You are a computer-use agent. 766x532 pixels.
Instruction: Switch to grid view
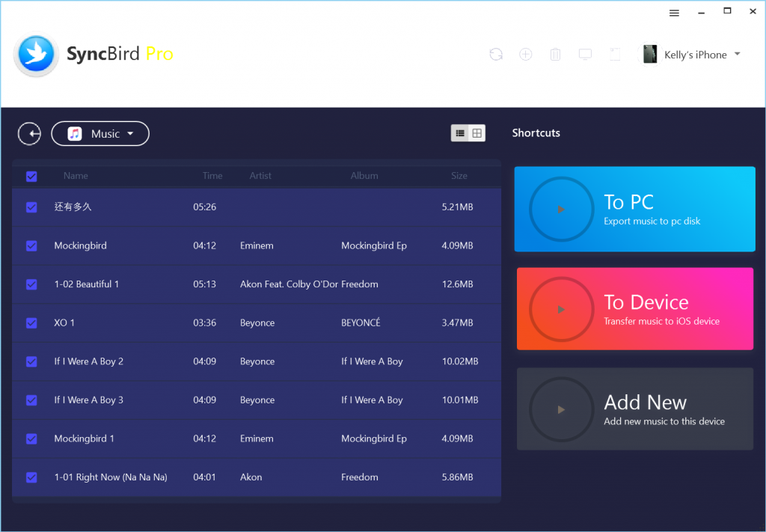[477, 133]
